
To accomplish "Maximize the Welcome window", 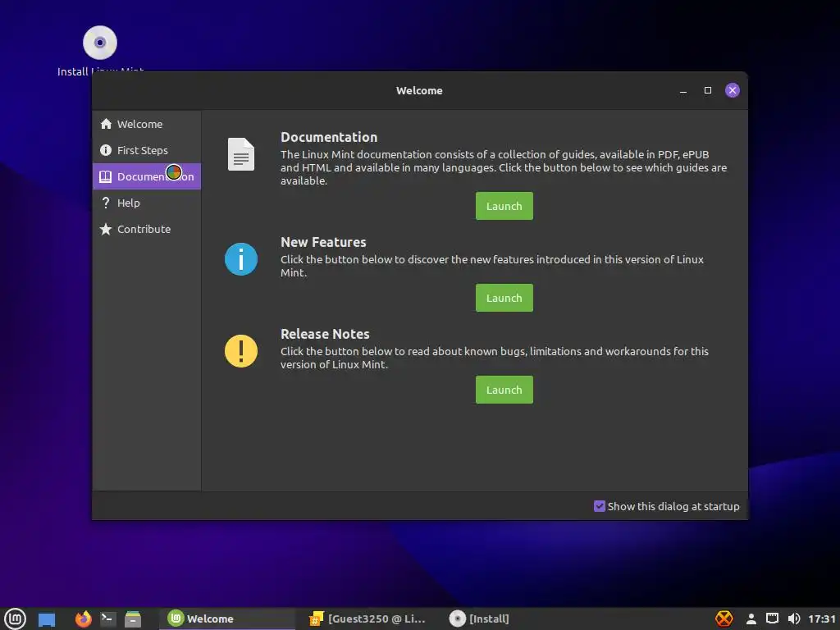I will click(708, 90).
